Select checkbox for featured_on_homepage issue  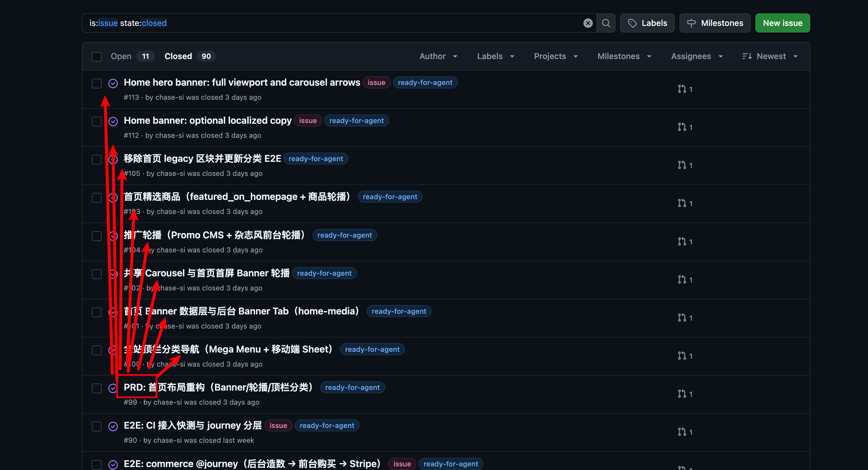pos(97,198)
